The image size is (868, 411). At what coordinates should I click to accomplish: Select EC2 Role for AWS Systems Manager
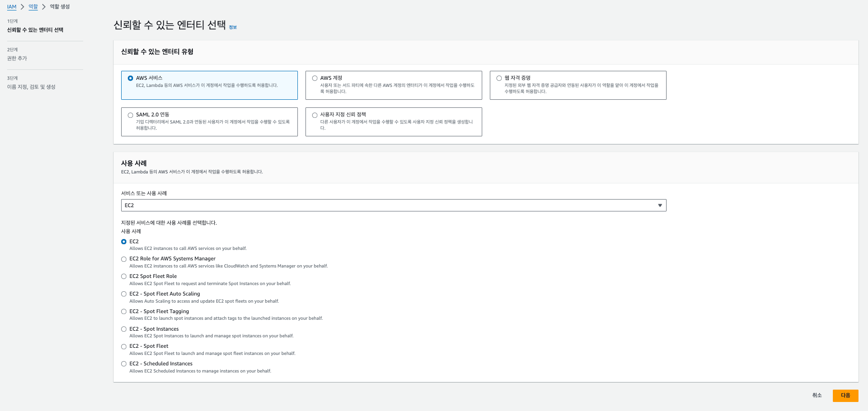[x=124, y=259]
